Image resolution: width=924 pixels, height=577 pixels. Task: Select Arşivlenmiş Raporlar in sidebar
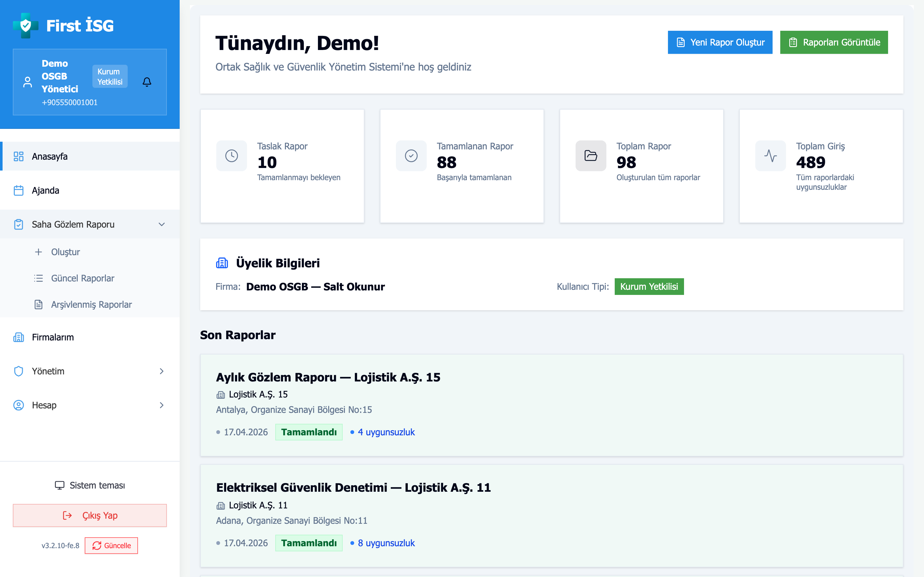[x=91, y=304]
